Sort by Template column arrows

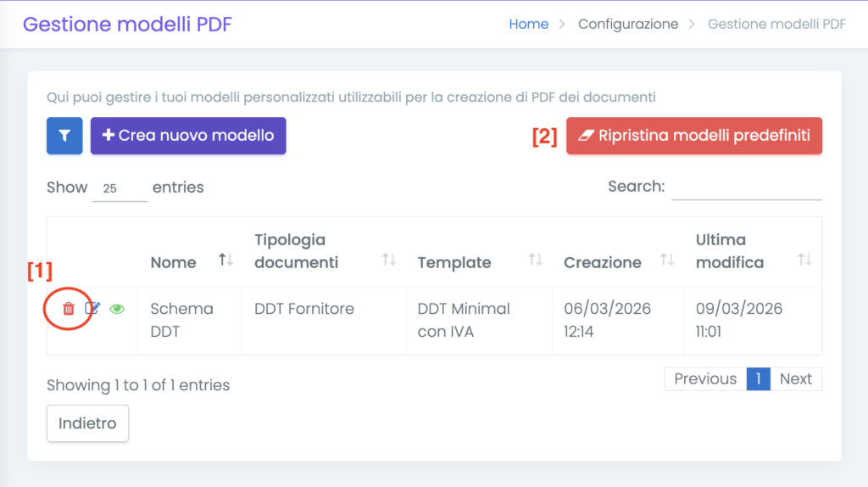pos(535,260)
